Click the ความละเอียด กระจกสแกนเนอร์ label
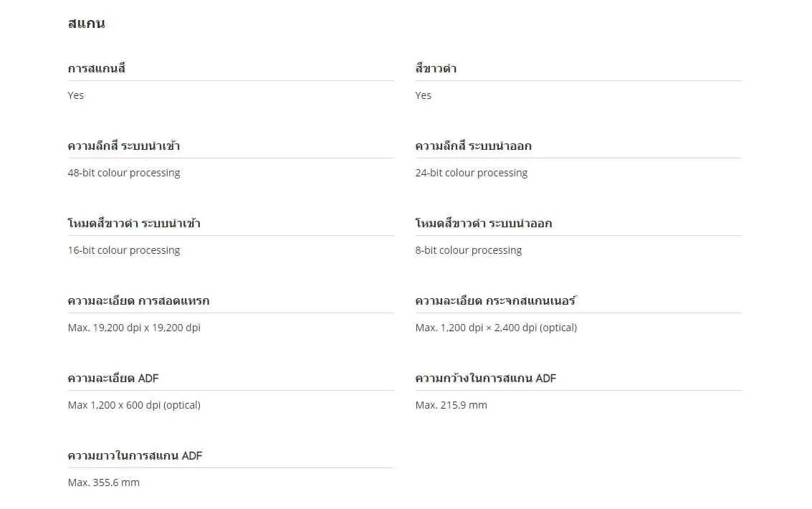The width and height of the screenshot is (812, 509). 495,301
